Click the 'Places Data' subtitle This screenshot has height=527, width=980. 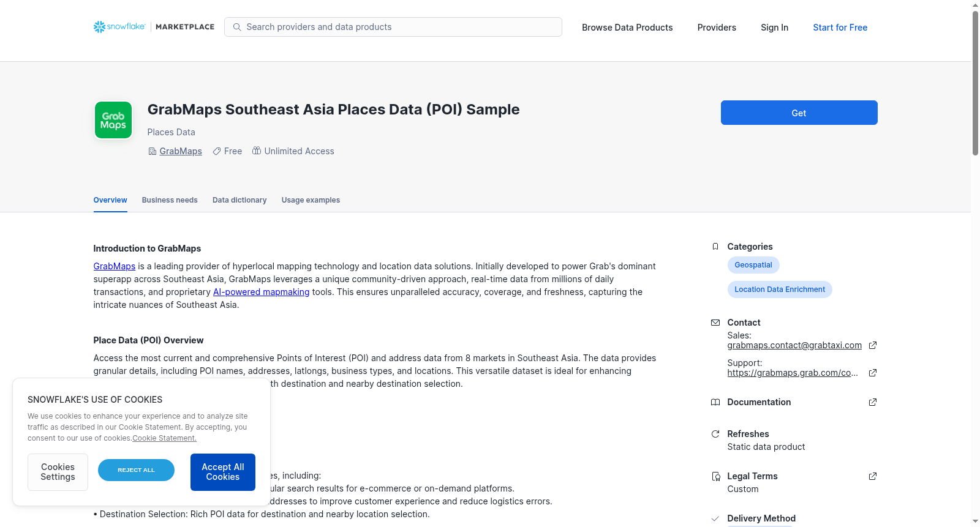coord(171,132)
